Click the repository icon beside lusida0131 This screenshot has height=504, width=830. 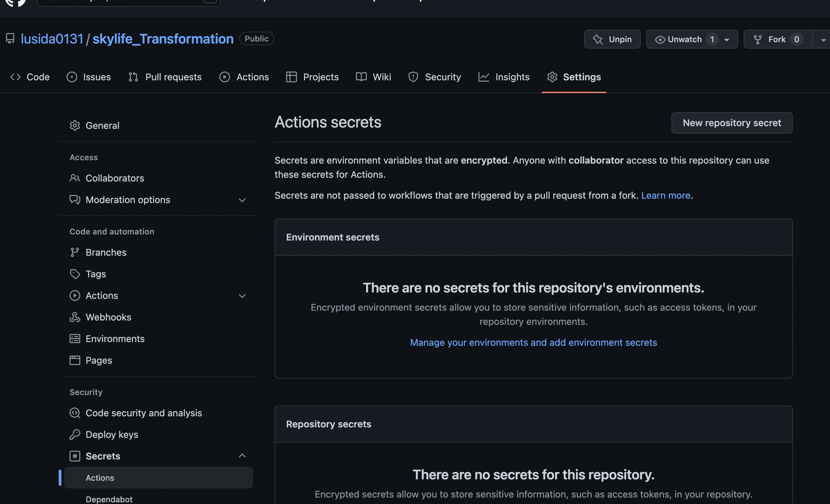tap(10, 39)
